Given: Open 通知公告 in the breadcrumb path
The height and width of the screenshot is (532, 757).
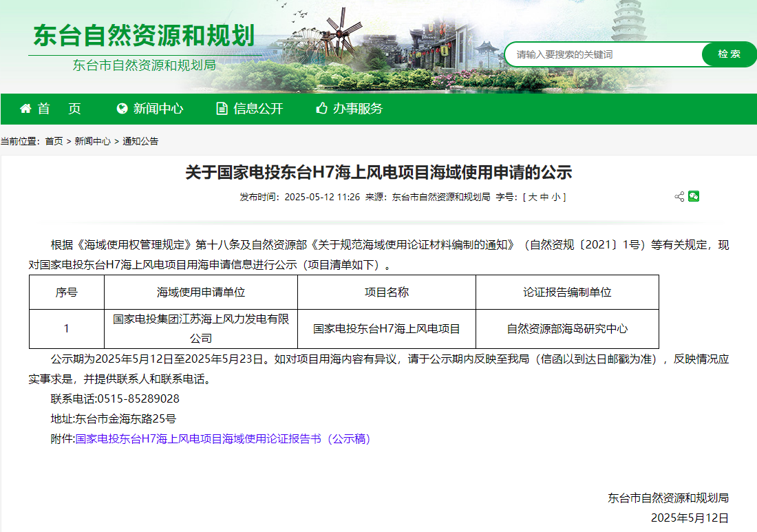Looking at the screenshot, I should coord(140,141).
